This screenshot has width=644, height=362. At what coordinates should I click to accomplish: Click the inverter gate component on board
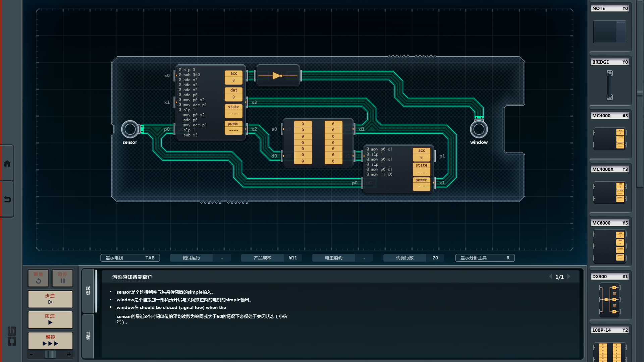click(x=278, y=76)
